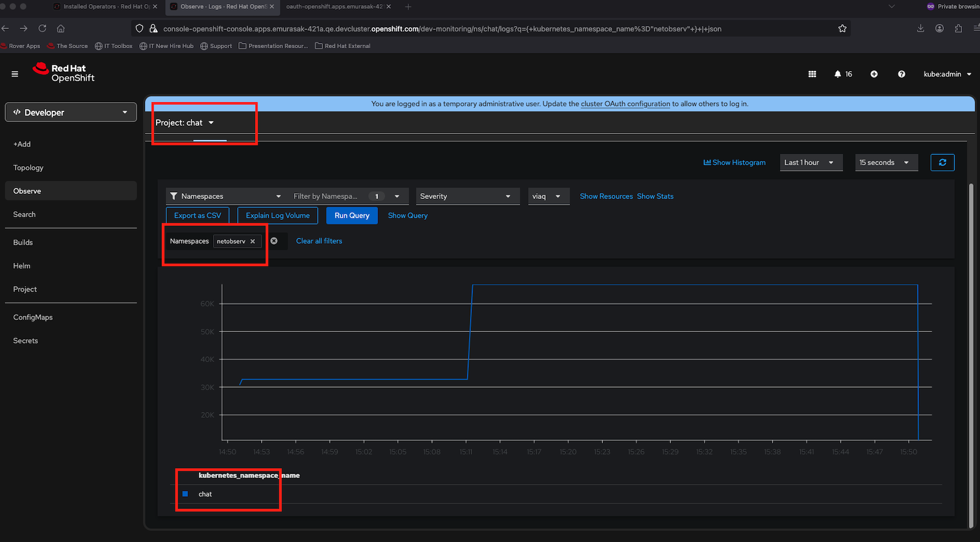The height and width of the screenshot is (542, 980).
Task: Toggle Show Histogram
Action: coord(734,162)
